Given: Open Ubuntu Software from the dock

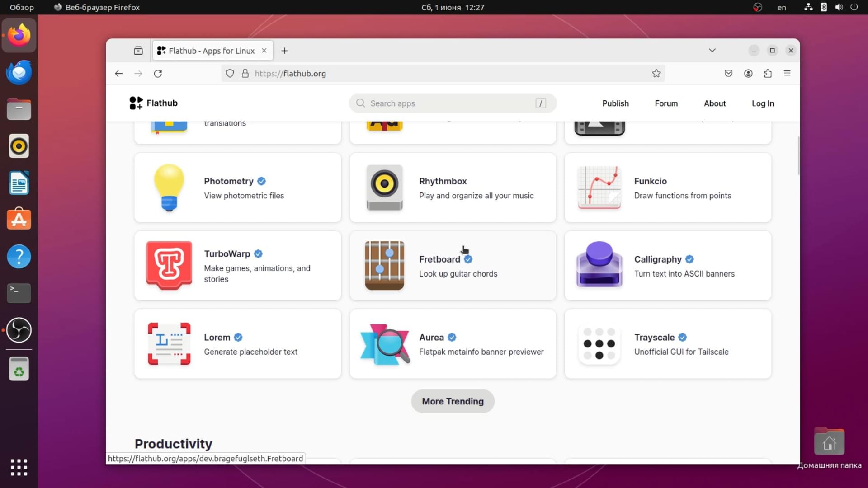Looking at the screenshot, I should pos(19,220).
